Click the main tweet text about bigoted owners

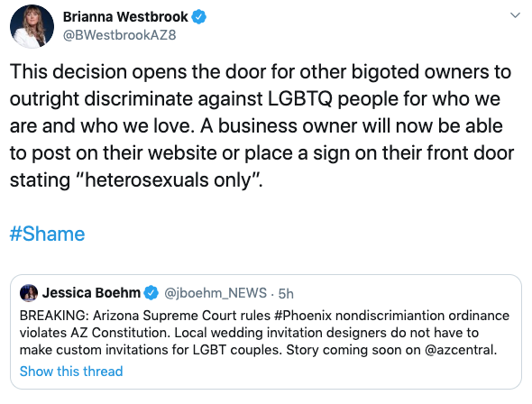point(261,126)
